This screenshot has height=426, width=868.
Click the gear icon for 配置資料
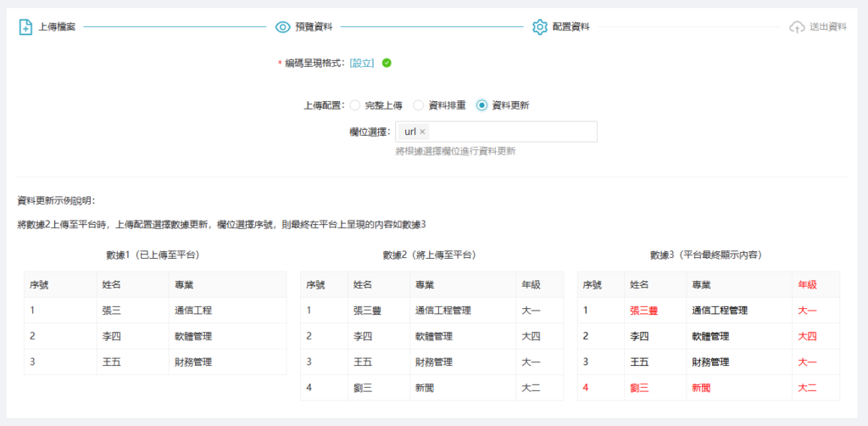point(540,27)
